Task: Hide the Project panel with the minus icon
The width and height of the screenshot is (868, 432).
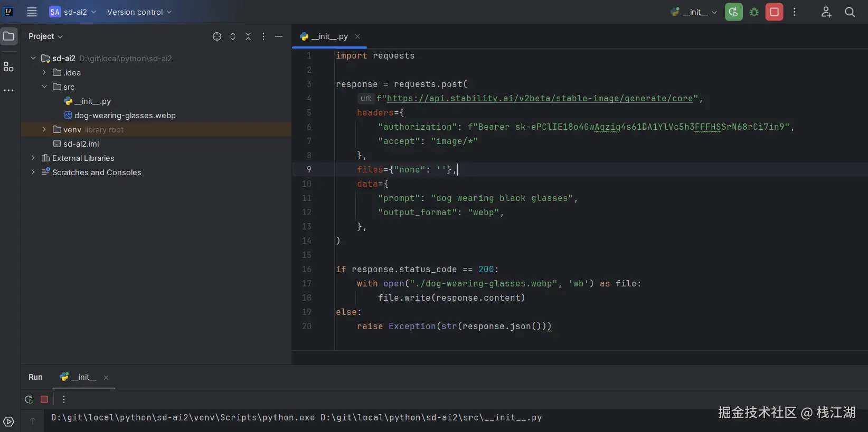Action: click(279, 36)
